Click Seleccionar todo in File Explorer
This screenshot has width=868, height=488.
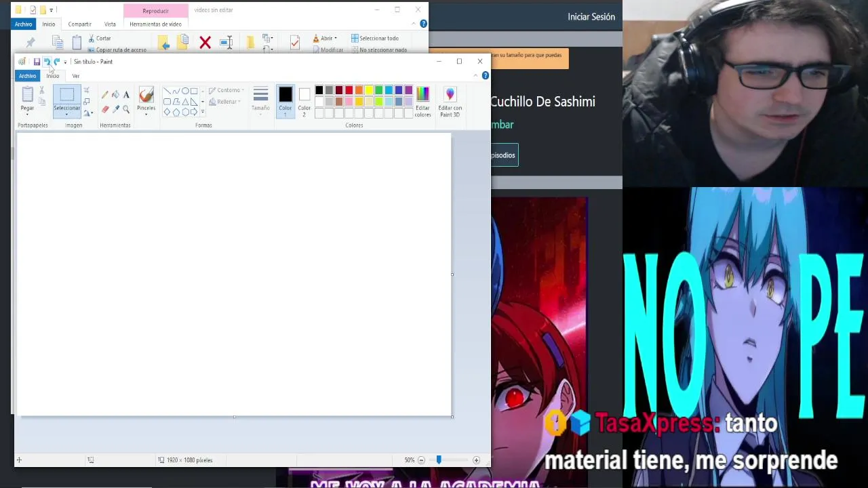(x=375, y=39)
